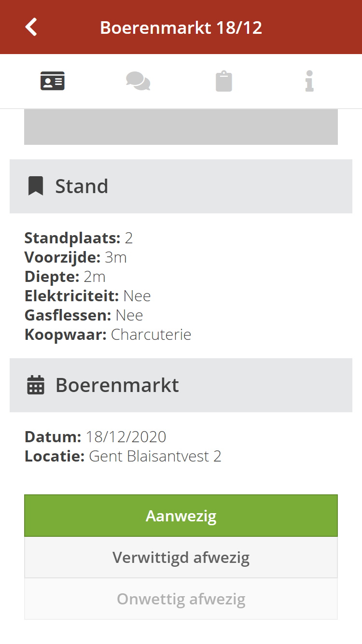Click the Boerenmarkt section heading

pyautogui.click(x=117, y=385)
